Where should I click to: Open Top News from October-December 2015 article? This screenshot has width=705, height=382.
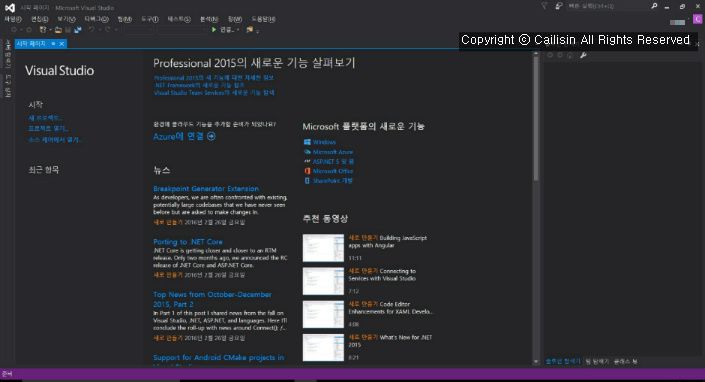[212, 299]
